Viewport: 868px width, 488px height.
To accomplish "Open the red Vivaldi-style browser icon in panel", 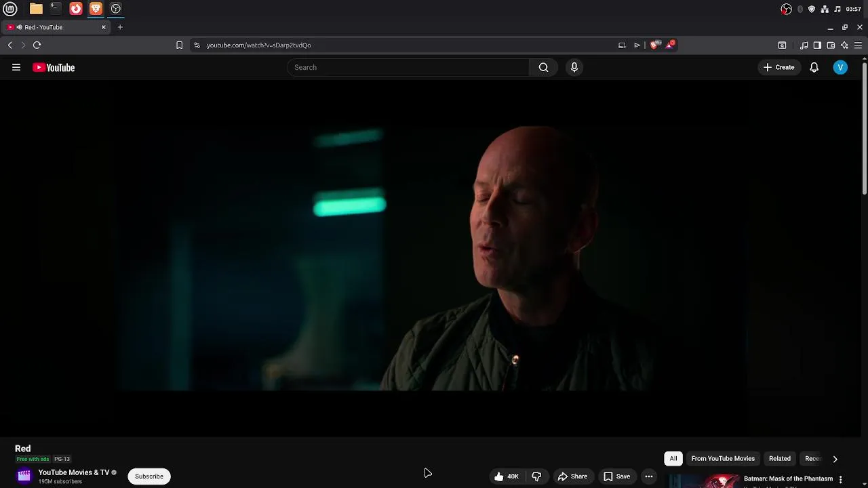I will click(x=76, y=9).
